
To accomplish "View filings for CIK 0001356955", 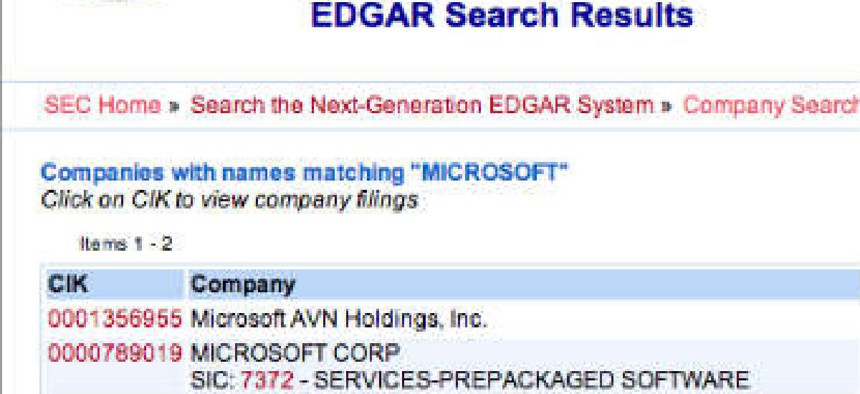I will (115, 319).
